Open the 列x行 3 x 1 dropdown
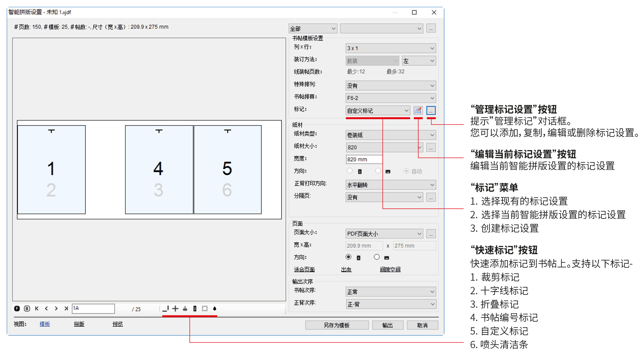Screen dimensions: 644x356 pyautogui.click(x=391, y=48)
